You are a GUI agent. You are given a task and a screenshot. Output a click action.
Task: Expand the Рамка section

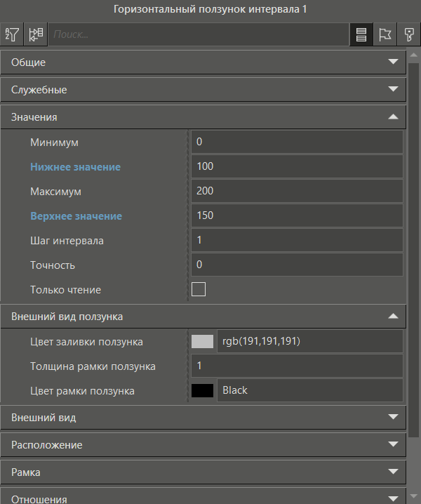pos(203,472)
